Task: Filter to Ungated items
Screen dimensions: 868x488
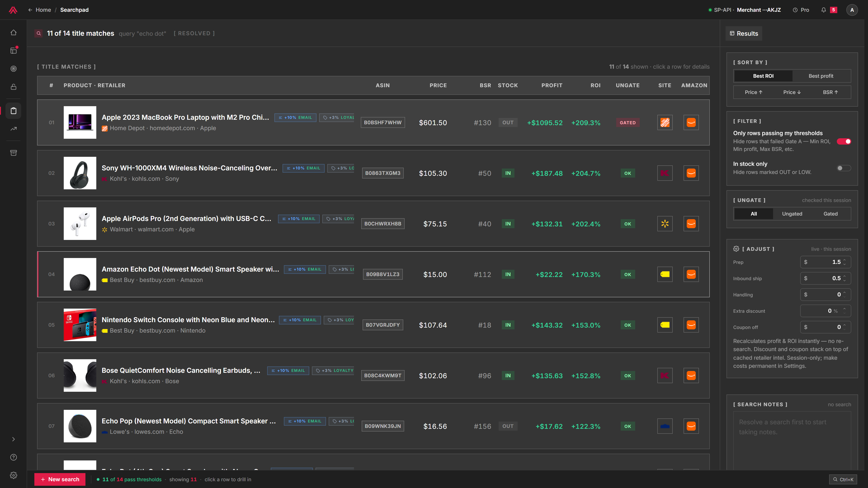Action: tap(792, 214)
